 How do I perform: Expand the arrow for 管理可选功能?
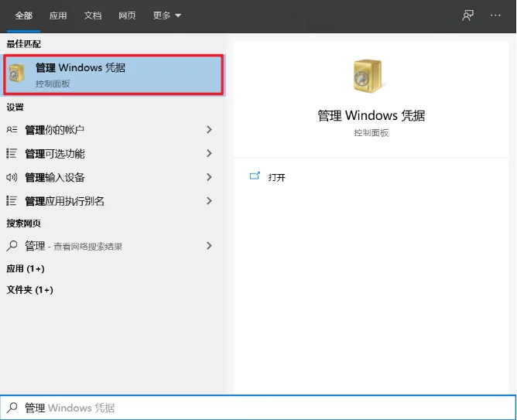coord(209,154)
